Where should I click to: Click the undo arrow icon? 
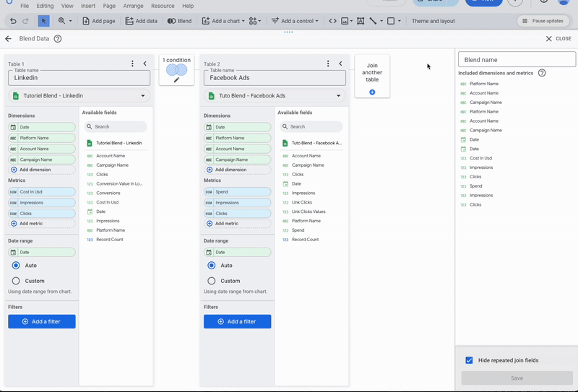pos(13,21)
